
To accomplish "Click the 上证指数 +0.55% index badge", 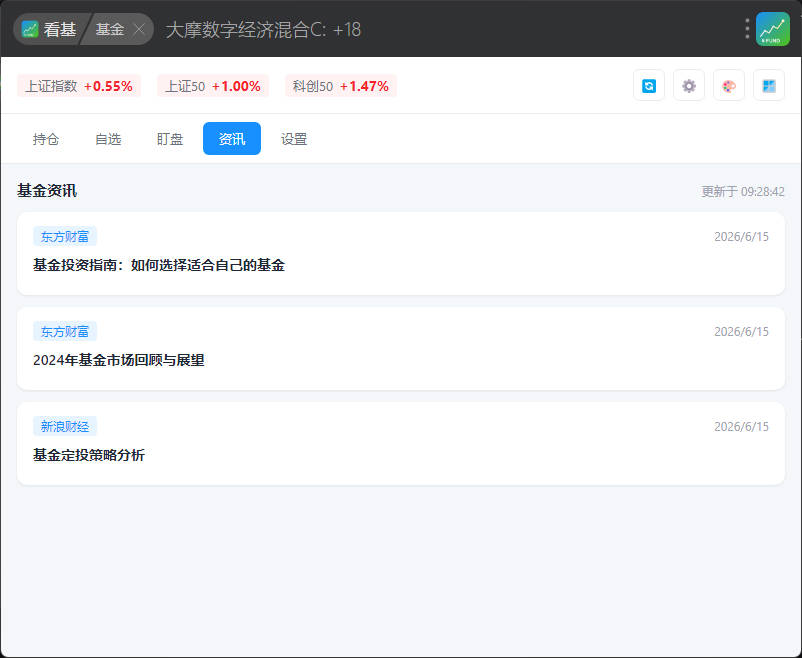I will [x=79, y=86].
